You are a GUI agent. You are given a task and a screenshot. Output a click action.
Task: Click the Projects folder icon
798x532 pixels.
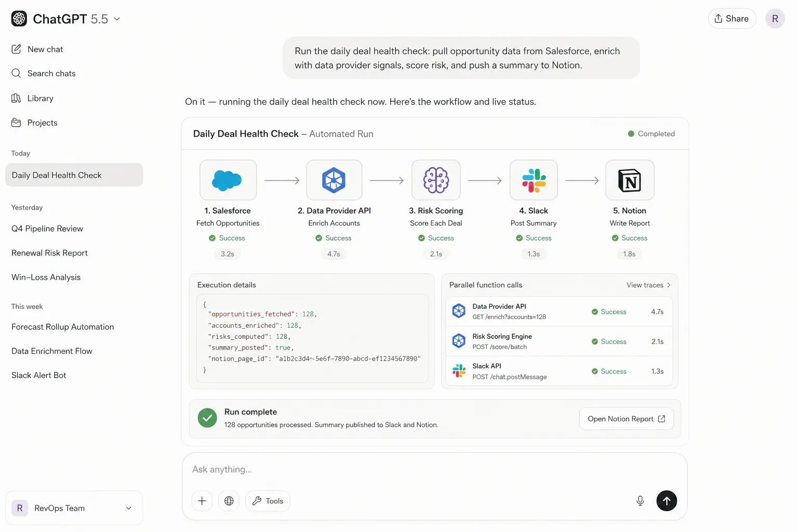16,123
